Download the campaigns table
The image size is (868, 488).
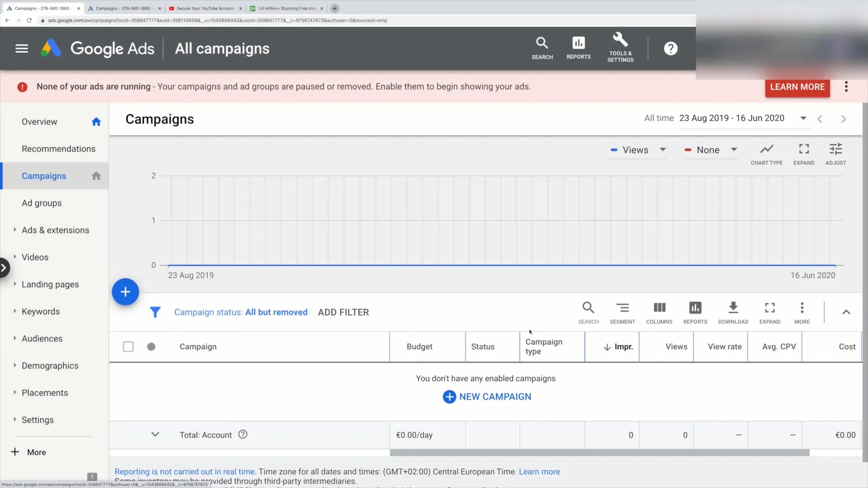(x=733, y=313)
